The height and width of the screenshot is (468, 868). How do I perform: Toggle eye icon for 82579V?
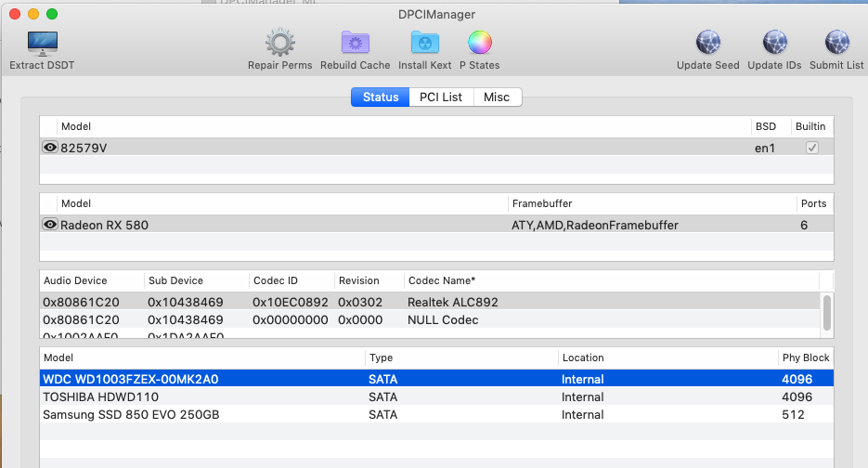click(x=50, y=148)
